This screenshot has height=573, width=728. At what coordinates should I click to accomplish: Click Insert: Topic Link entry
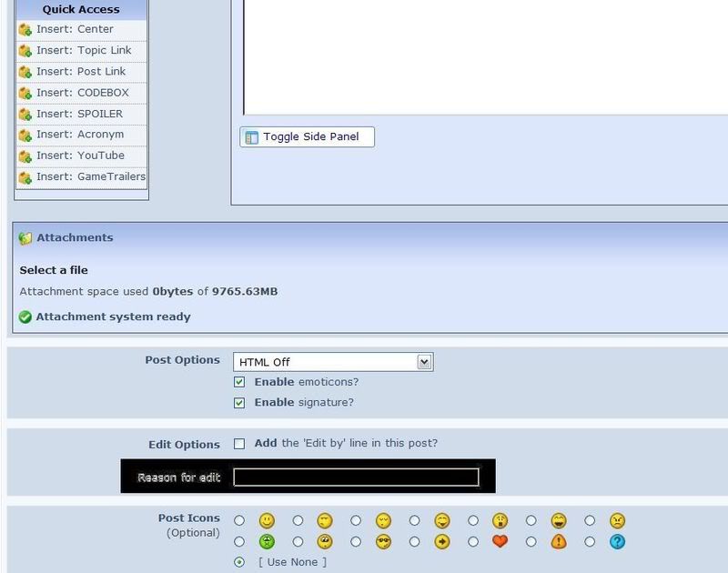[x=84, y=51]
